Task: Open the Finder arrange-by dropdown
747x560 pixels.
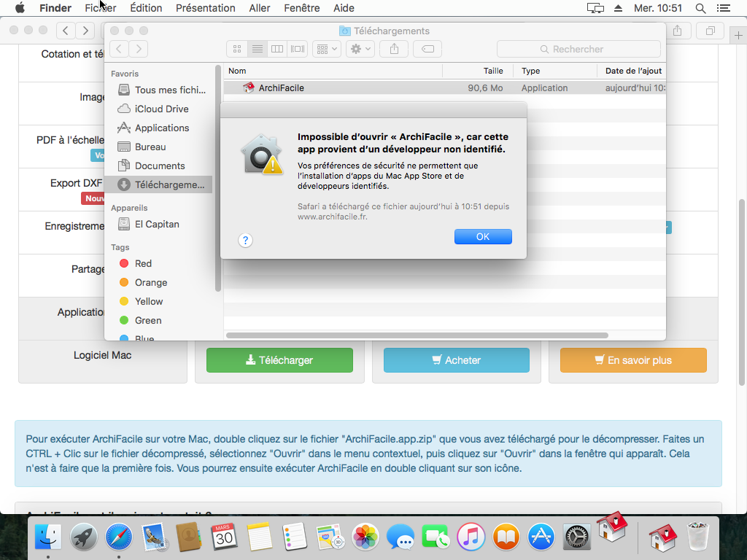Action: pyautogui.click(x=326, y=49)
